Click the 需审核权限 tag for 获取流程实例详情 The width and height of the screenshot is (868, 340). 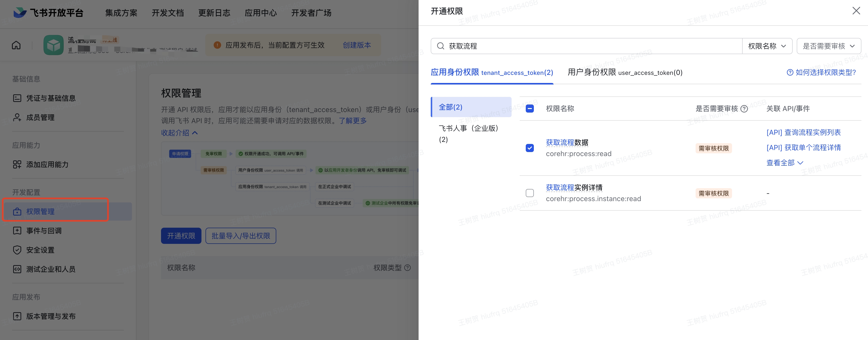click(x=714, y=193)
